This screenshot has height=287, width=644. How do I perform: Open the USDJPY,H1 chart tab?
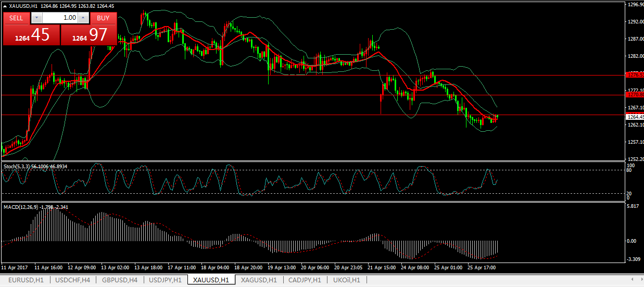coord(165,280)
